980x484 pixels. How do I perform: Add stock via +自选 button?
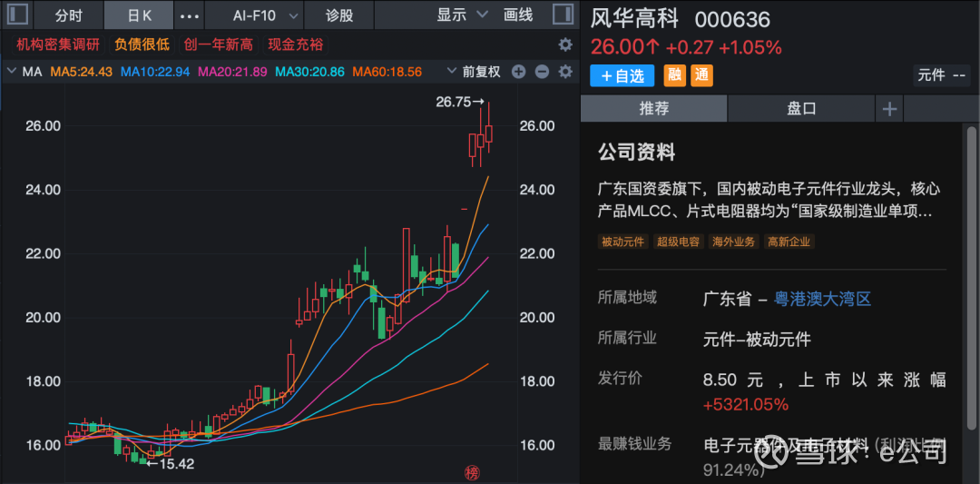point(622,75)
